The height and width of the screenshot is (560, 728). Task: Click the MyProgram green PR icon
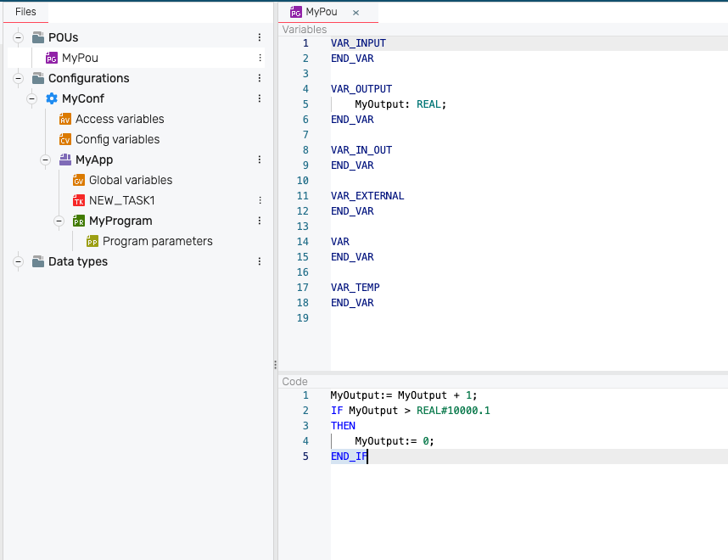(x=79, y=221)
